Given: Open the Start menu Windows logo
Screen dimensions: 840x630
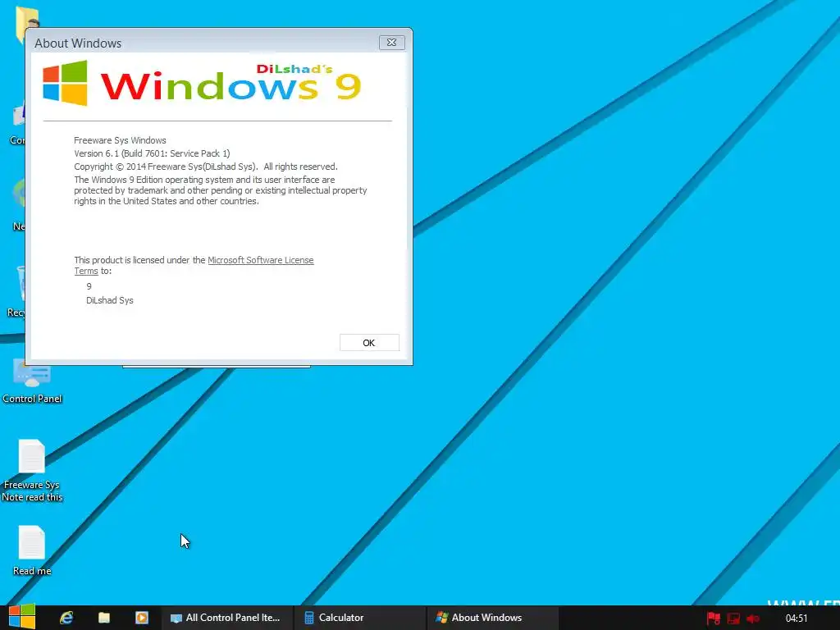Looking at the screenshot, I should point(22,617).
